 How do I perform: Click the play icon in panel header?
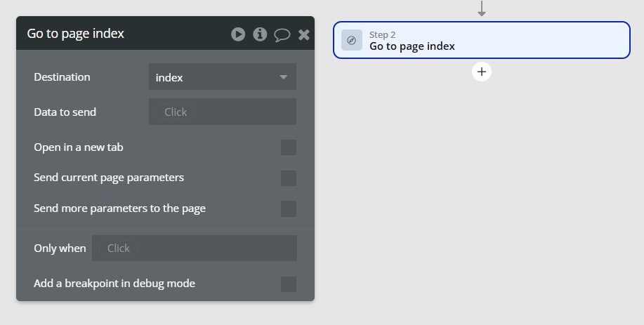[238, 34]
